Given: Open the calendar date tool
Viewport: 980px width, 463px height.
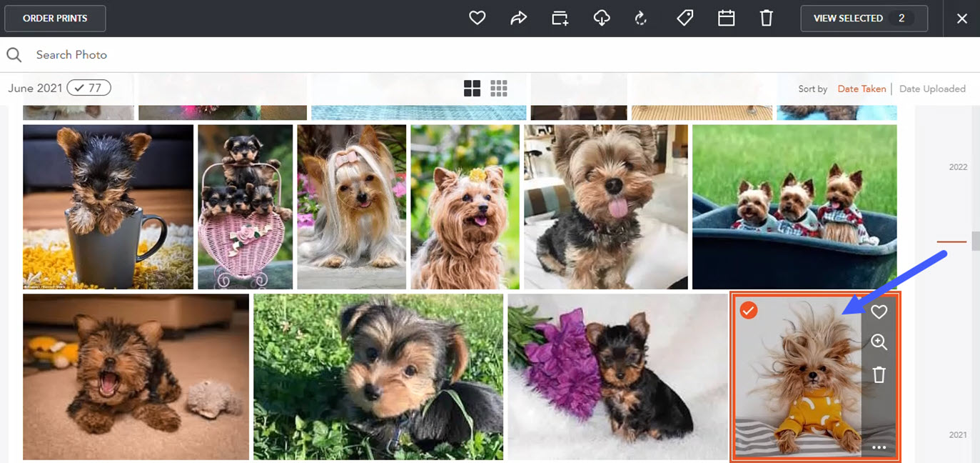Looking at the screenshot, I should (726, 18).
